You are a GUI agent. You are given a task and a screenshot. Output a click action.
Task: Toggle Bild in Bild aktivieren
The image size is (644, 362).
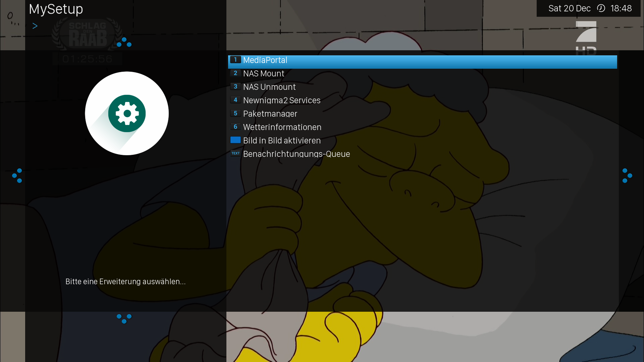click(x=281, y=141)
